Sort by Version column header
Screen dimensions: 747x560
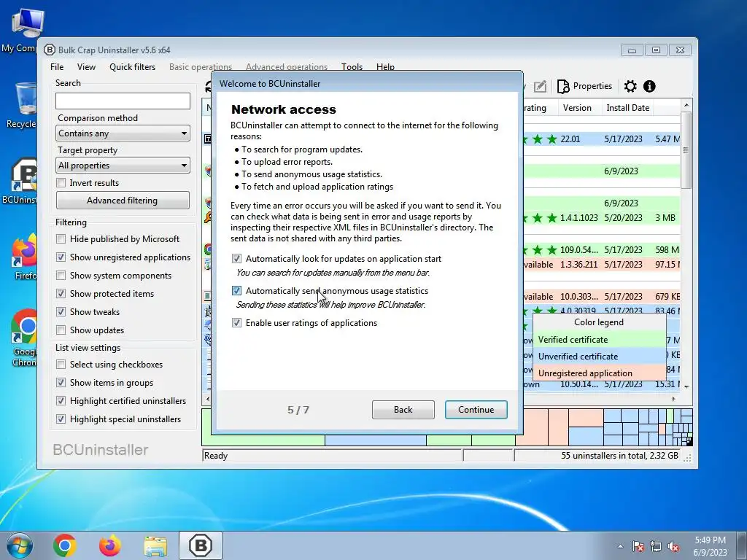click(577, 108)
